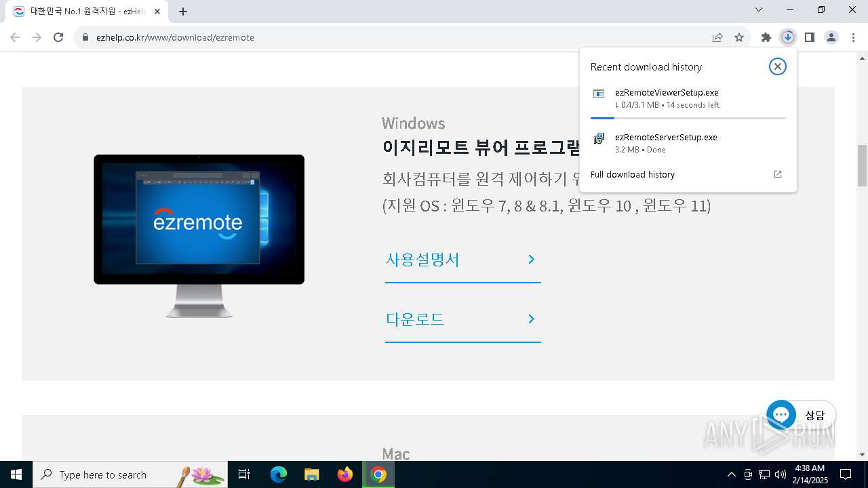Open the notification center
This screenshot has height=488, width=868.
click(x=846, y=474)
